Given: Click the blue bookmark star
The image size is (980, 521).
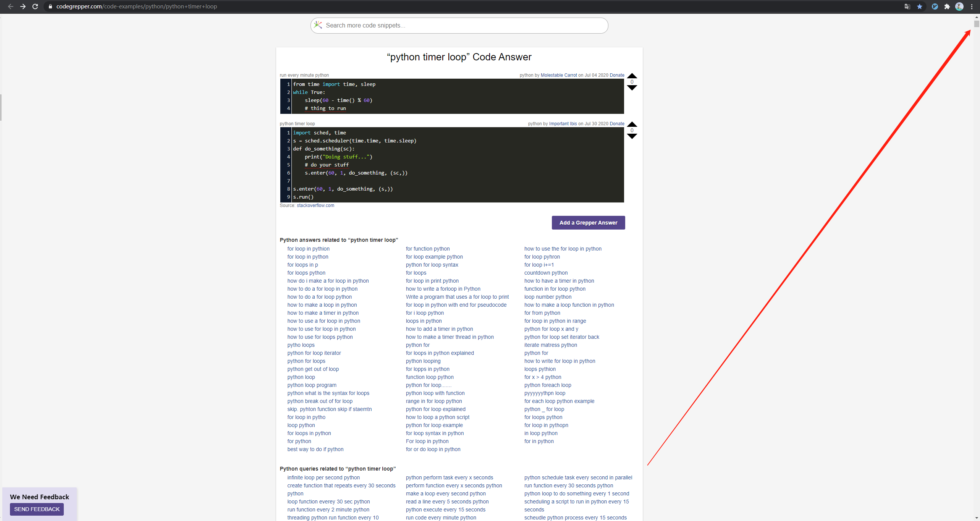Looking at the screenshot, I should [x=920, y=6].
